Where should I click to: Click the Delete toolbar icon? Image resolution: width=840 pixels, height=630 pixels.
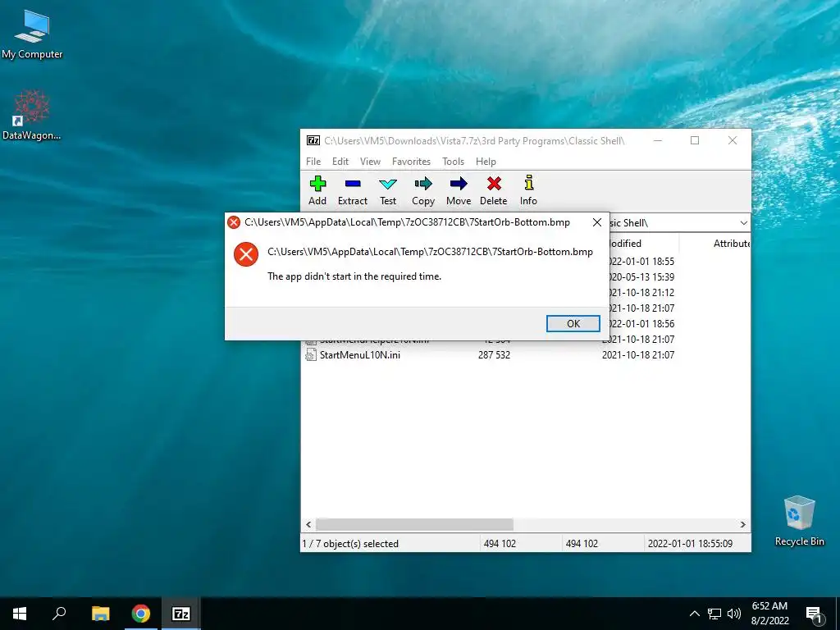point(493,190)
